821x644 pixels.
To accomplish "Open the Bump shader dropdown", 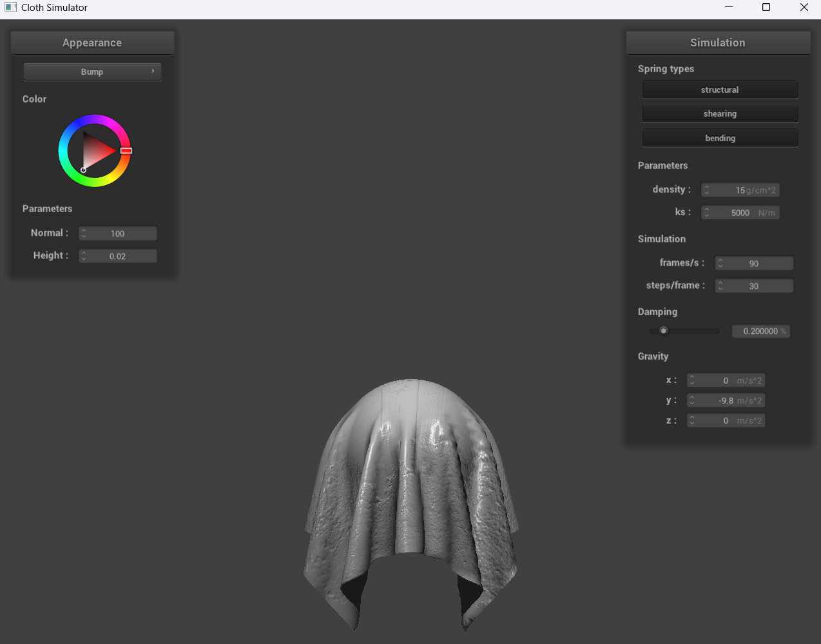I will click(92, 72).
